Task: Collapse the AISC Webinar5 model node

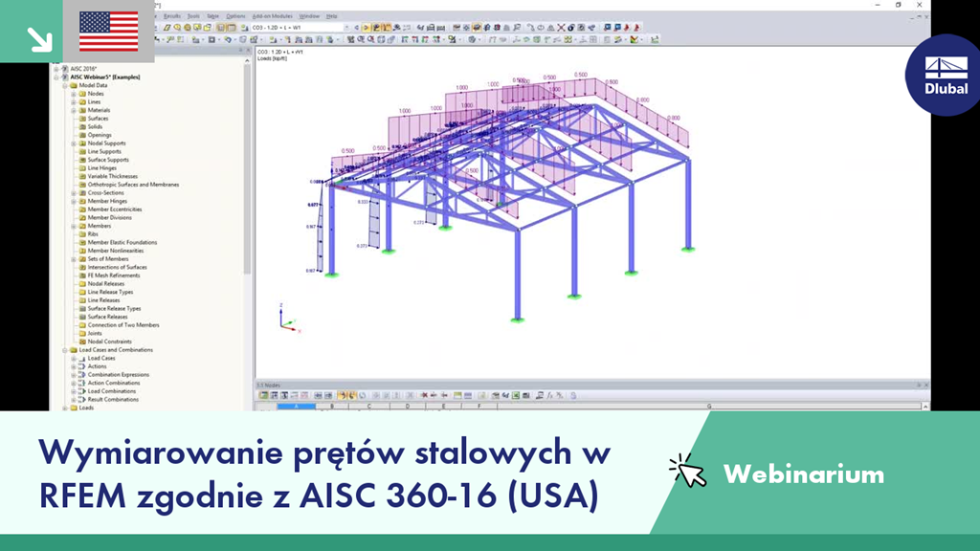Action: 56,77
